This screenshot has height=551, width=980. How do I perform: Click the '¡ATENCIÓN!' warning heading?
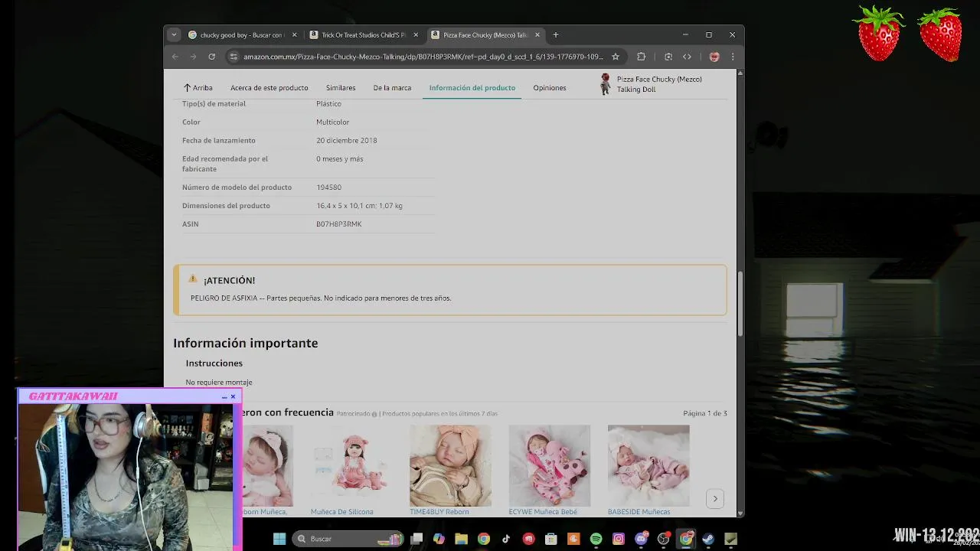click(x=230, y=281)
